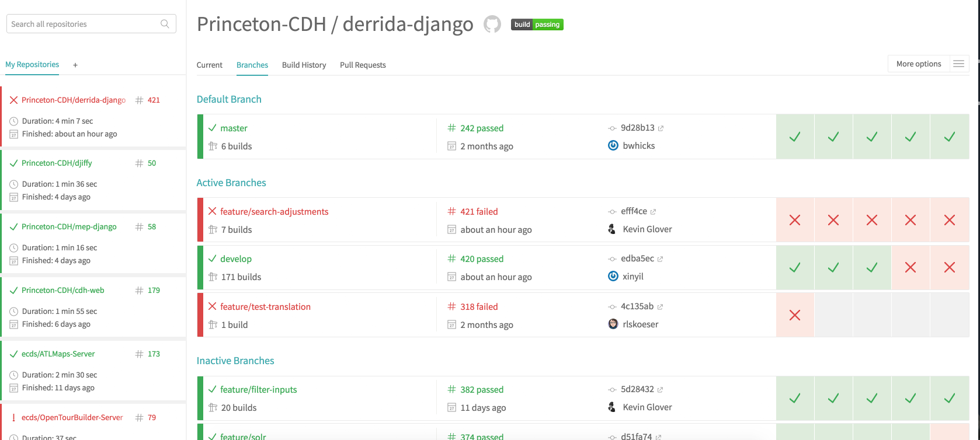Open the More options hamburger menu
This screenshot has width=980, height=440.
point(958,64)
